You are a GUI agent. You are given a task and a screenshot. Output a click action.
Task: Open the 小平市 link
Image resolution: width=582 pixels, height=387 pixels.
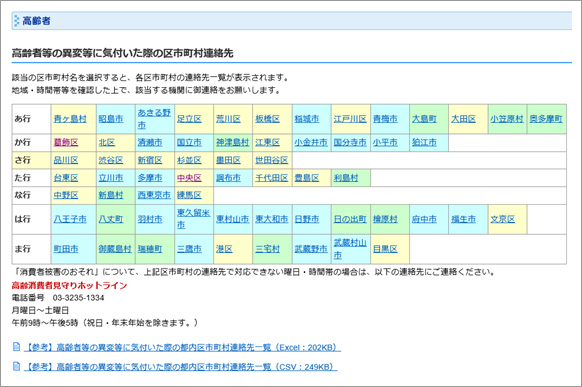[x=385, y=142]
